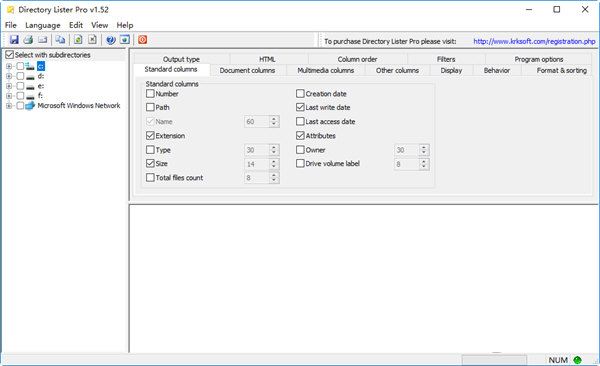Uncheck the Extension column checkbox
The width and height of the screenshot is (600, 366).
pos(150,136)
